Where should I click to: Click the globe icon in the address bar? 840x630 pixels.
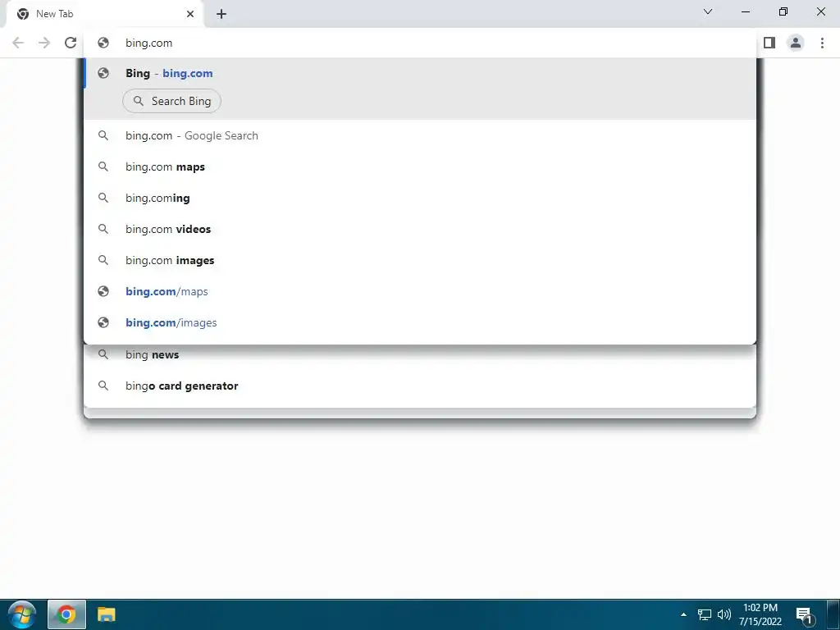tap(103, 43)
